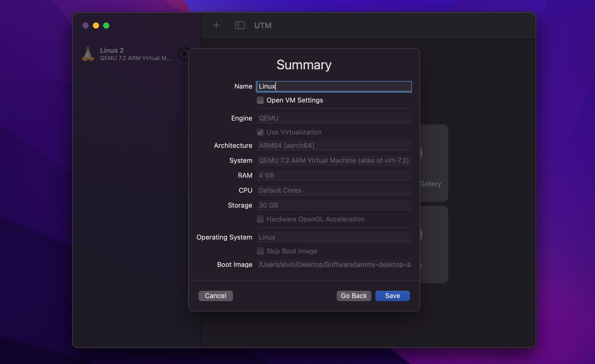Viewport: 595px width, 364px height.
Task: Enable Open VM Settings
Action: (260, 100)
